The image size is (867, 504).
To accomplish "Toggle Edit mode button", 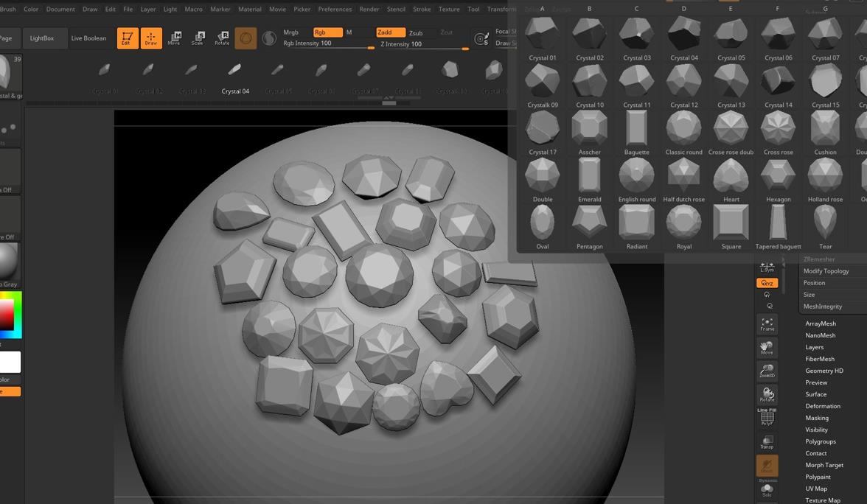I will click(x=127, y=38).
